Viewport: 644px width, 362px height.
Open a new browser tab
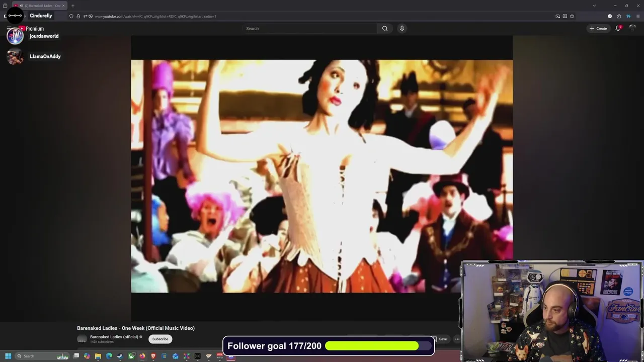[x=73, y=6]
